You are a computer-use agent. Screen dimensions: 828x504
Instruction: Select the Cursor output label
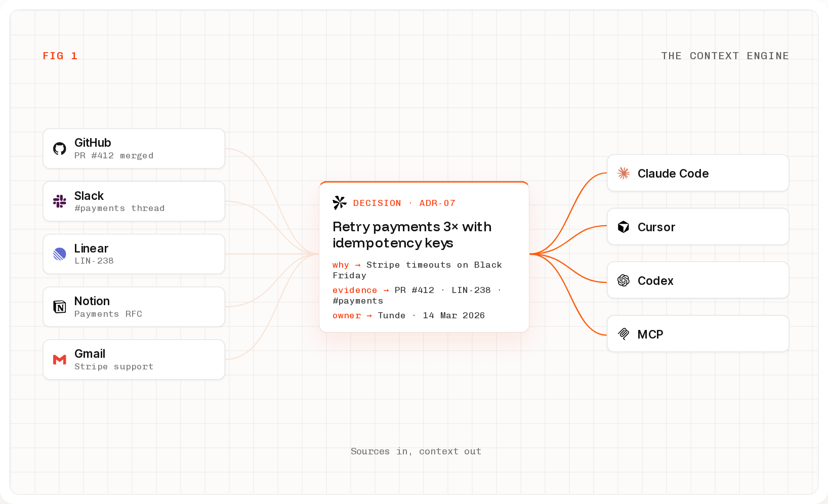pos(656,227)
